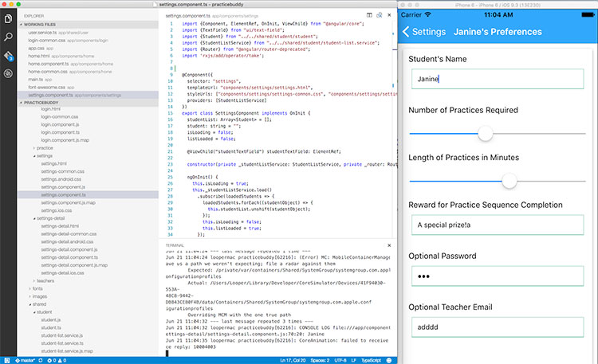
Task: Collapse the settings-detail folder
Action: pyautogui.click(x=53, y=217)
